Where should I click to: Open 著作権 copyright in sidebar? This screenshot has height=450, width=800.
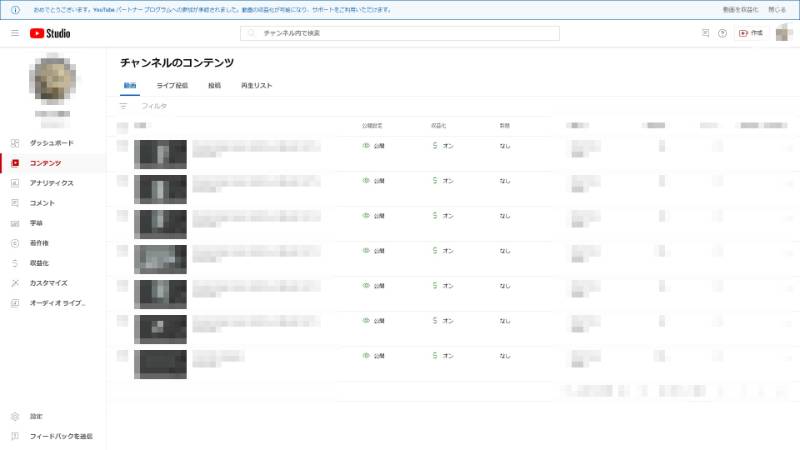tap(53, 243)
